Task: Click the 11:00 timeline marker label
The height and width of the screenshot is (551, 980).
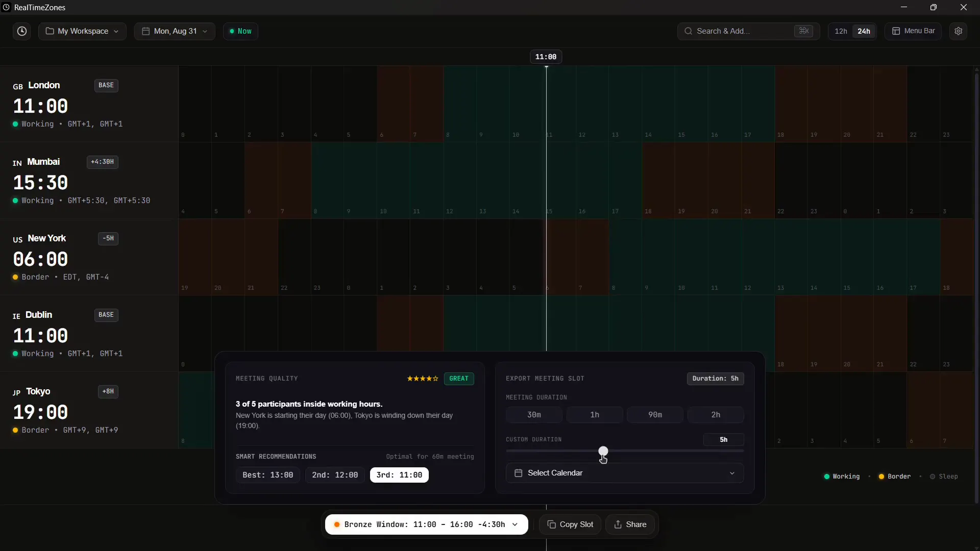Action: tap(546, 57)
